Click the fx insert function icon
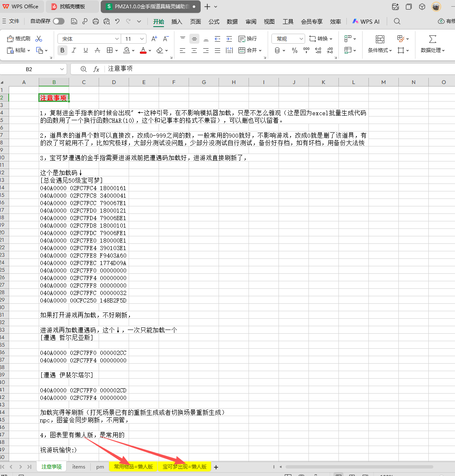The height and width of the screenshot is (476, 455). (x=96, y=69)
